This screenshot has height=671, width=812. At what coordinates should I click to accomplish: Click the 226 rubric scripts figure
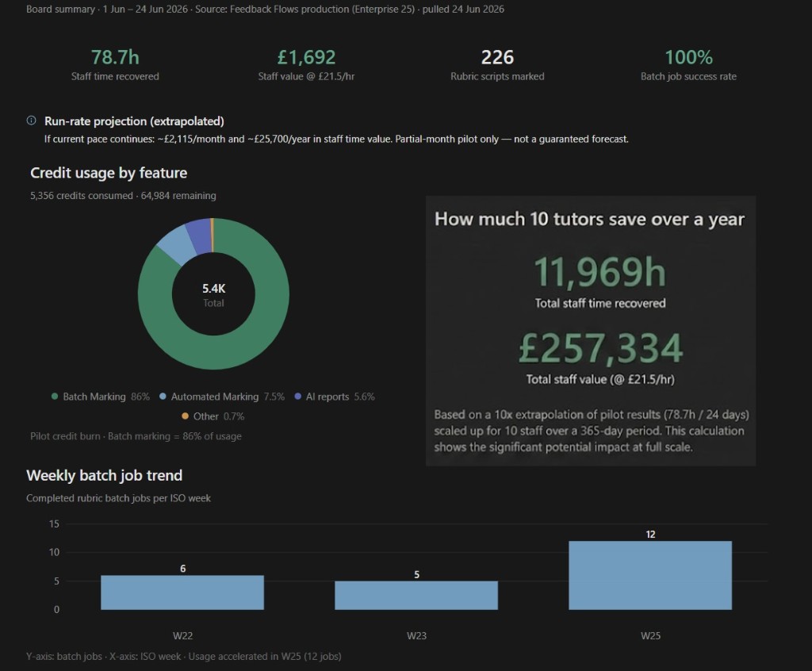pyautogui.click(x=497, y=57)
